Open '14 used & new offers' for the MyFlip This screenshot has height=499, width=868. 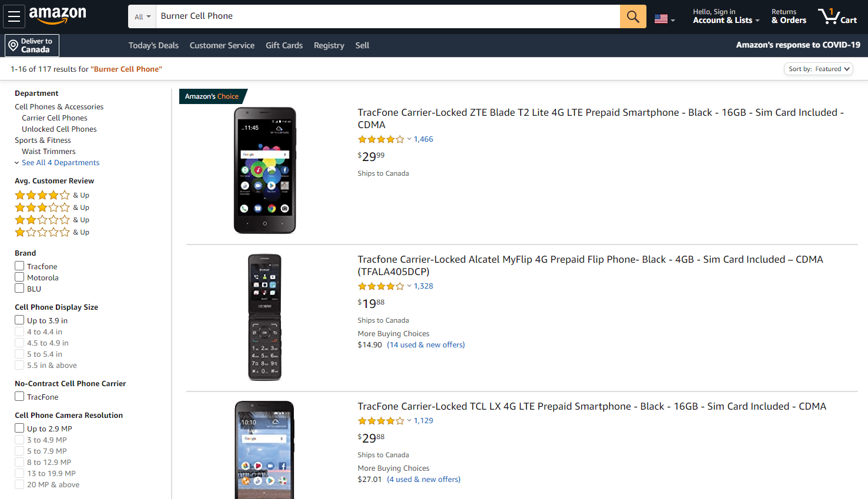click(425, 344)
